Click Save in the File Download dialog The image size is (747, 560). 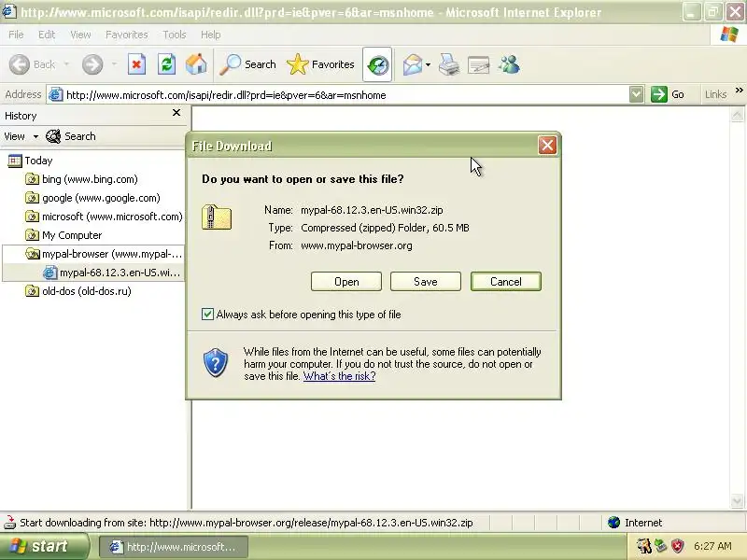426,282
